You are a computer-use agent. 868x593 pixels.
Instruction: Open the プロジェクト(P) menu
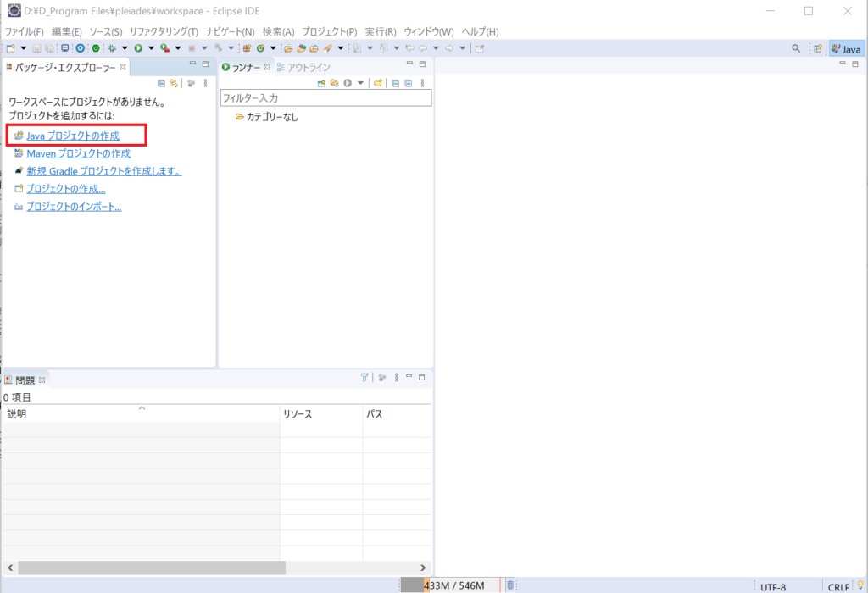click(x=330, y=31)
